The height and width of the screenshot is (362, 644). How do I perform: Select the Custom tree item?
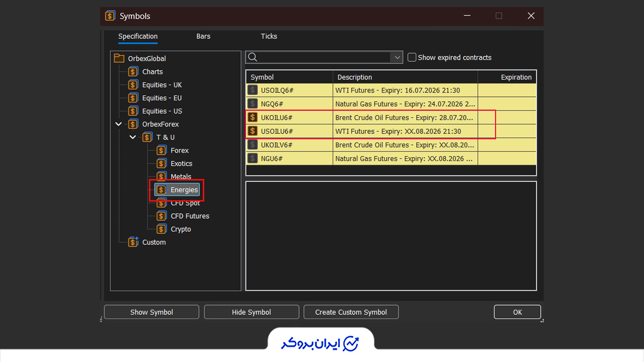(x=154, y=242)
